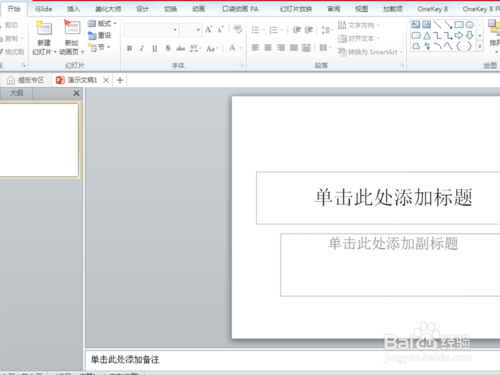Switch to the 设计 ribbon tab
The width and height of the screenshot is (500, 375).
[x=142, y=9]
